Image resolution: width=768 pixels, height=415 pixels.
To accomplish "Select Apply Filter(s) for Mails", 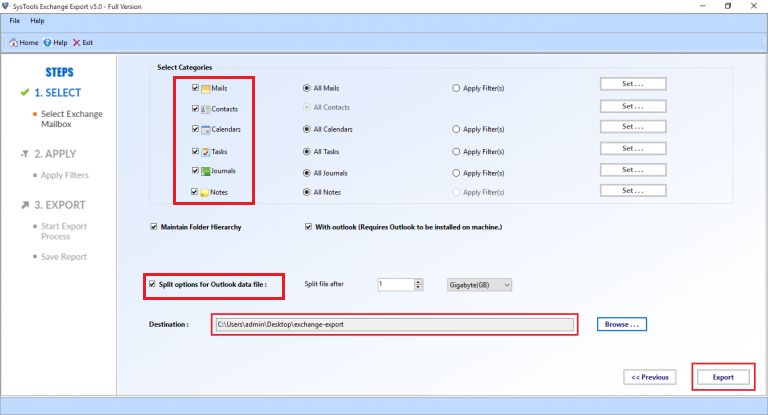I will (x=456, y=88).
